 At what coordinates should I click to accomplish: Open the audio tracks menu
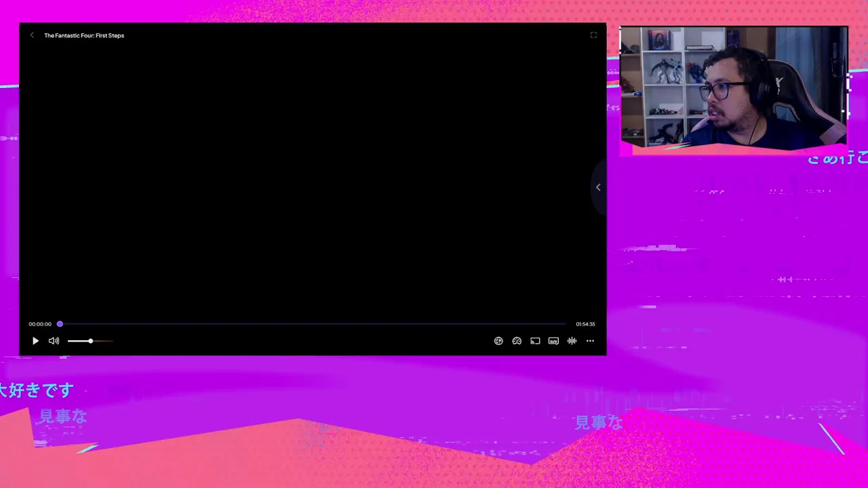pyautogui.click(x=572, y=341)
